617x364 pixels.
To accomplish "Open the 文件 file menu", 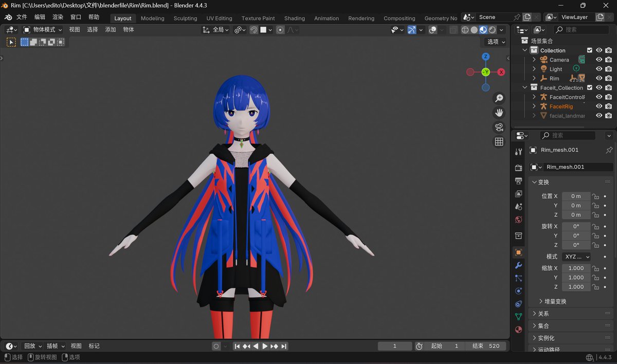I will tap(22, 17).
